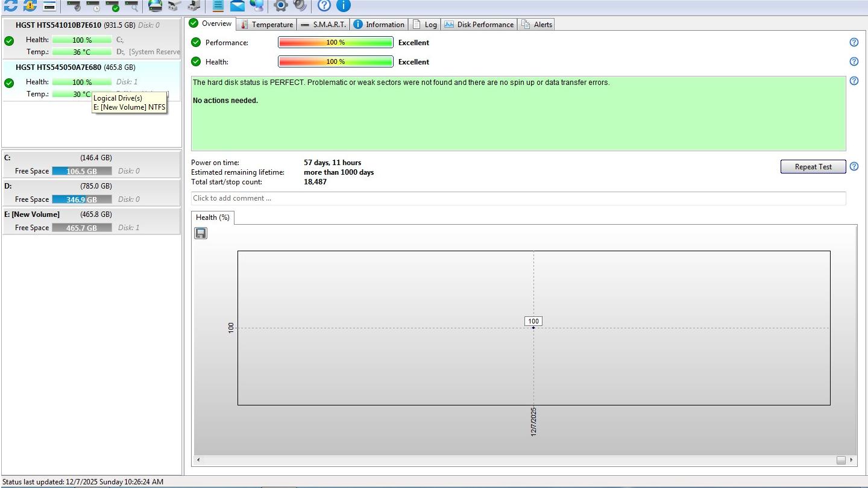868x488 pixels.
Task: Open the Temperature tab
Action: [266, 25]
